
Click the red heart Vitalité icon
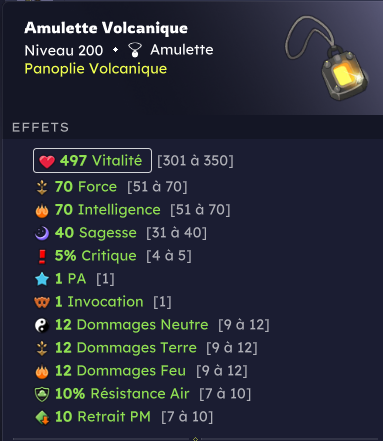(x=47, y=161)
